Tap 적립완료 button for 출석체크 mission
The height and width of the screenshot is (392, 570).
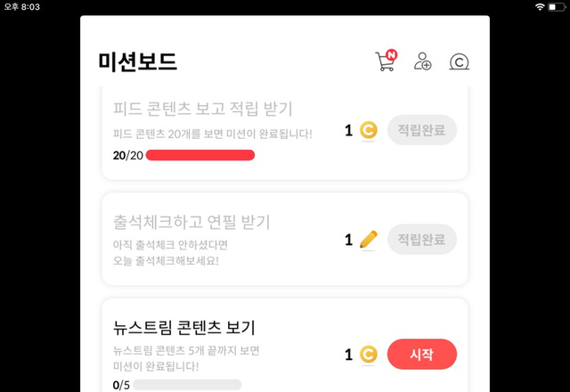click(422, 239)
